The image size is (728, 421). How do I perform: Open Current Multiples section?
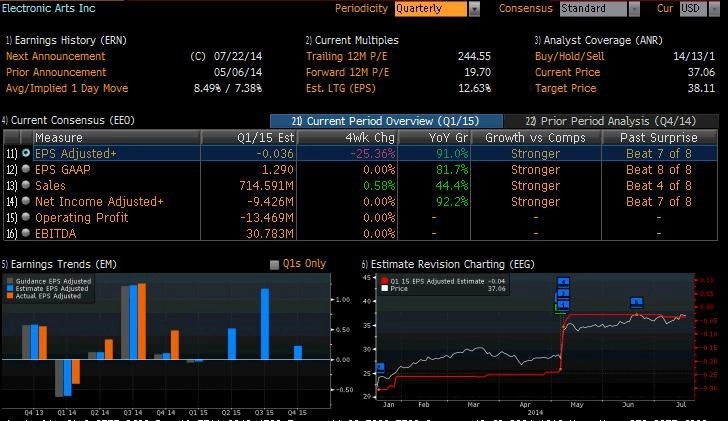(x=352, y=40)
